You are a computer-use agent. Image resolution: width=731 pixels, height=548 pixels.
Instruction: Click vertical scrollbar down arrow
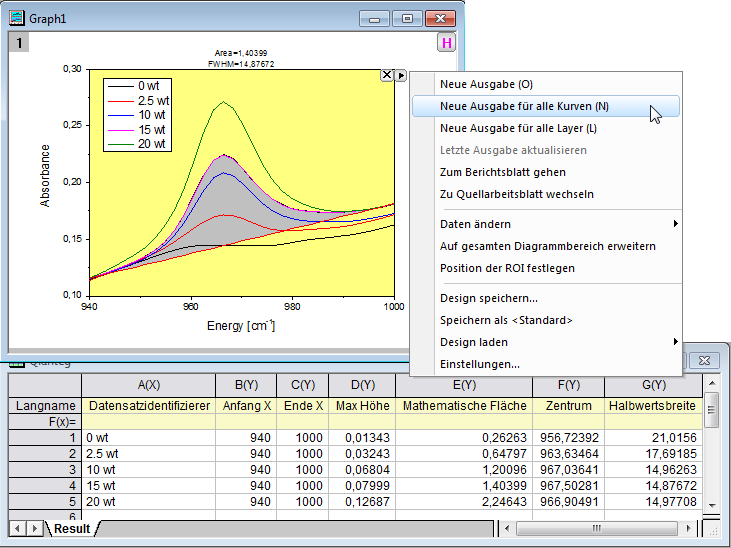pos(711,506)
